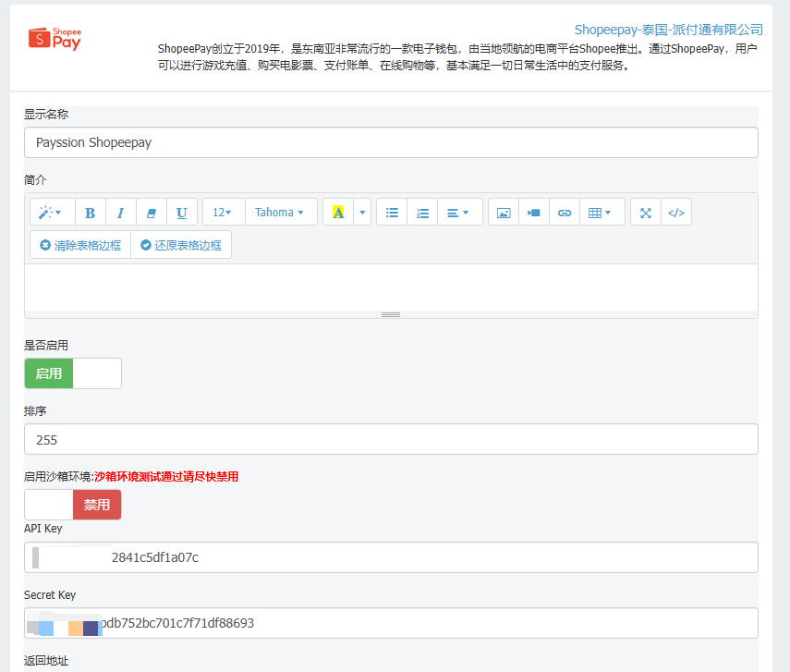Click into the 简介 editor text area

pyautogui.click(x=391, y=287)
